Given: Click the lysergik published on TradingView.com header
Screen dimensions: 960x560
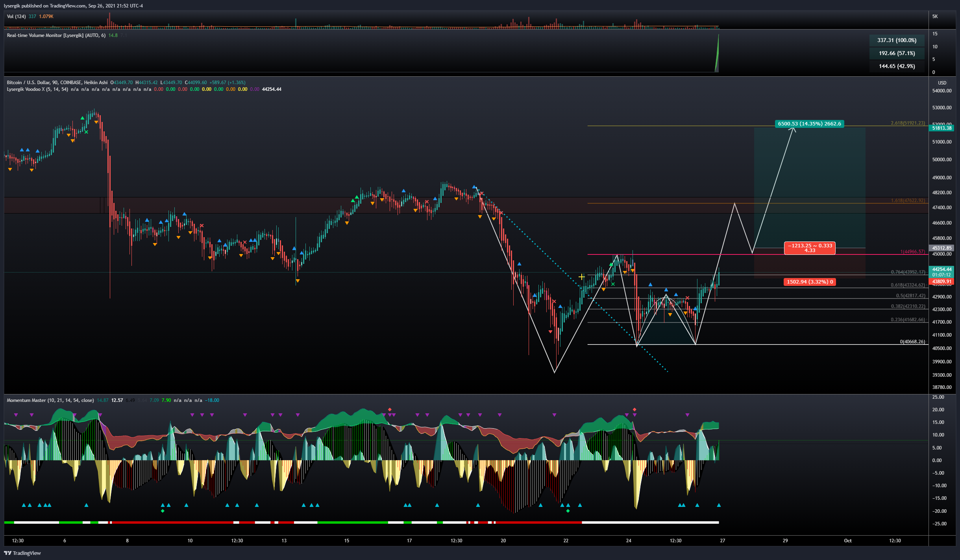Looking at the screenshot, I should click(x=73, y=6).
